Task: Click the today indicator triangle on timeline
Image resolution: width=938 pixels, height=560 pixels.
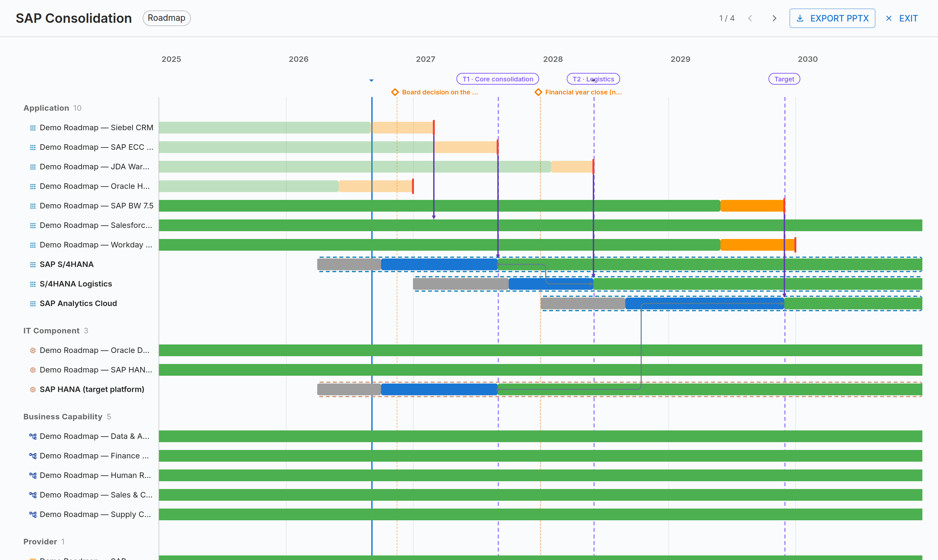Action: click(371, 80)
